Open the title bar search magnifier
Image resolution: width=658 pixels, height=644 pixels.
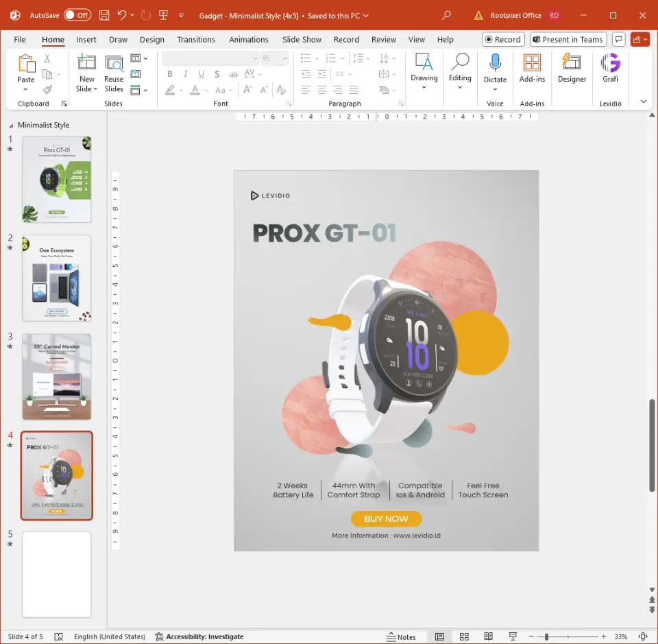tap(446, 16)
